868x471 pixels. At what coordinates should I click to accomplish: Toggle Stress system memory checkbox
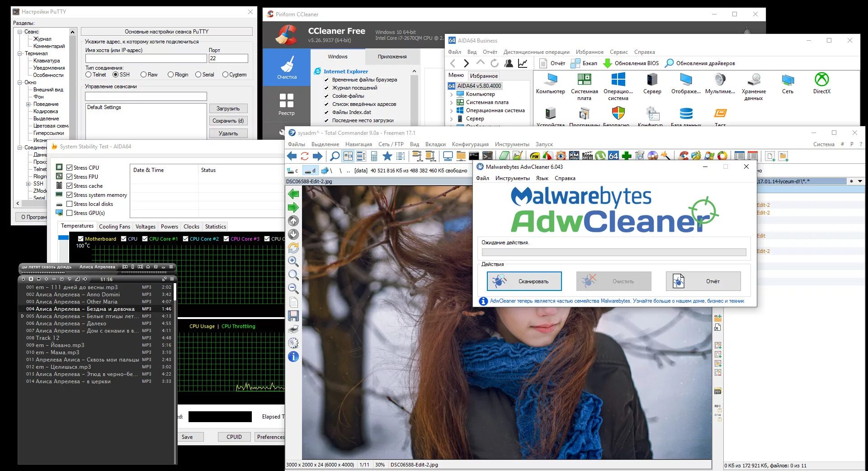click(x=70, y=195)
